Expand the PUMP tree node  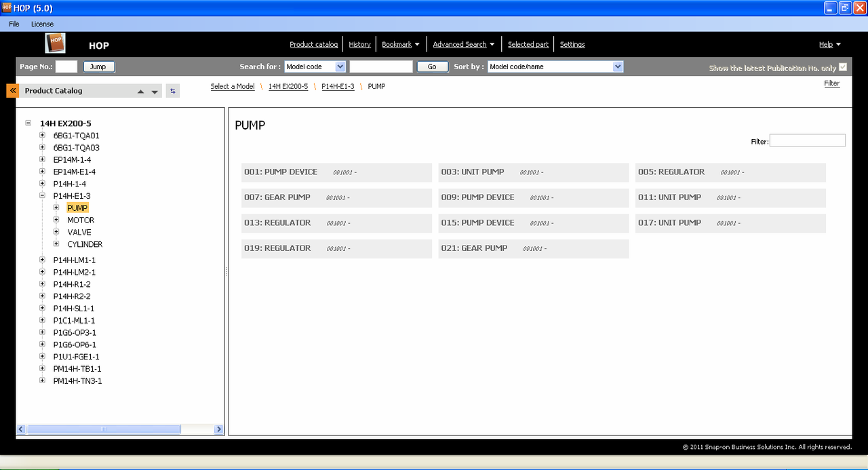click(56, 208)
